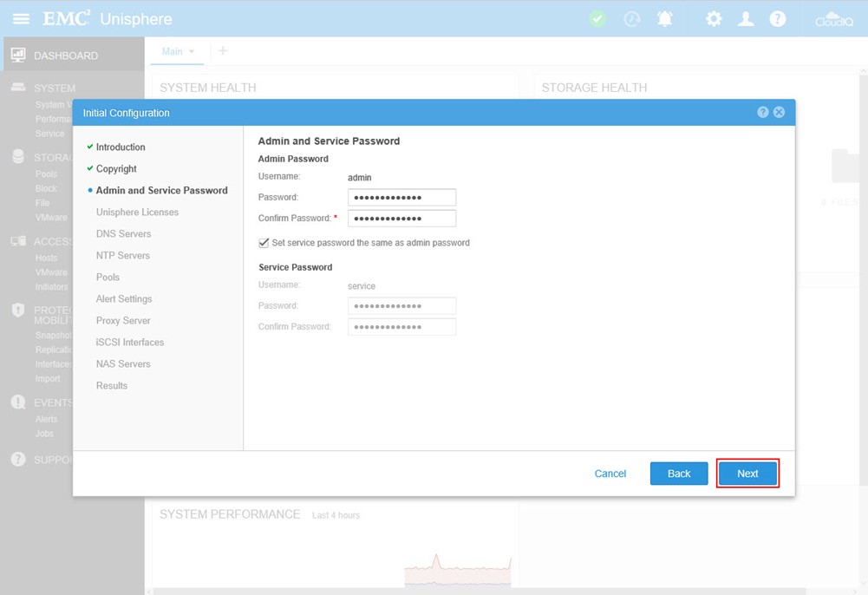Select the Admin and Service Password step
The width and height of the screenshot is (868, 595).
pos(161,190)
